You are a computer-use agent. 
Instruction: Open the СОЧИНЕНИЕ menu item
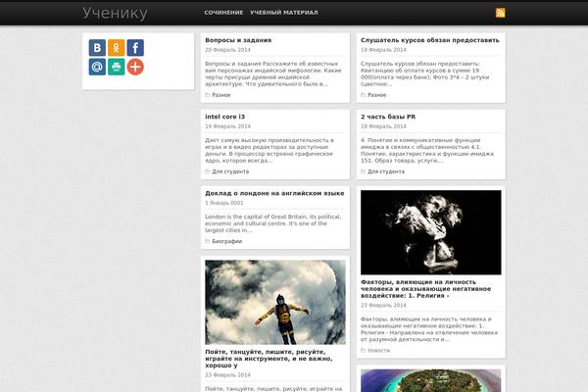(223, 13)
